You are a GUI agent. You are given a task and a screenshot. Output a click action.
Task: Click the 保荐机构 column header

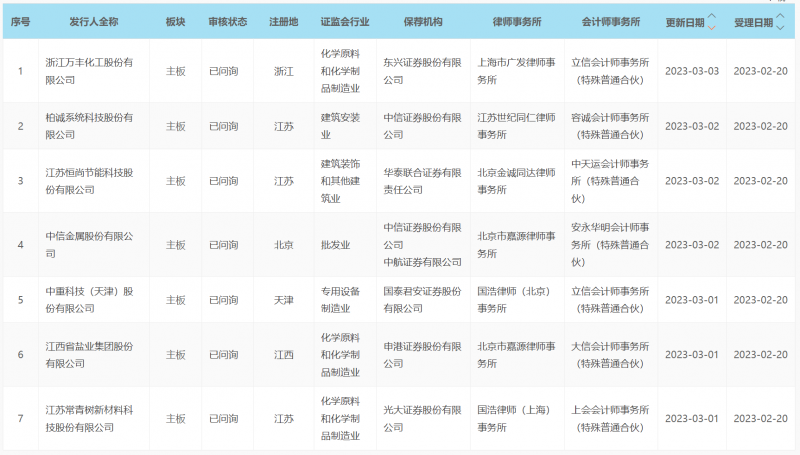(x=423, y=22)
